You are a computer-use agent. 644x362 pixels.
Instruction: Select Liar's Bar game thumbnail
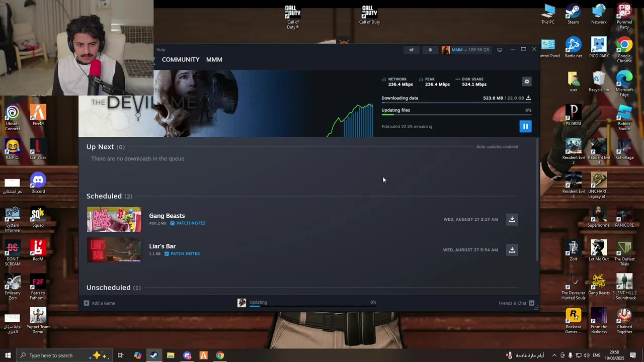pyautogui.click(x=114, y=250)
